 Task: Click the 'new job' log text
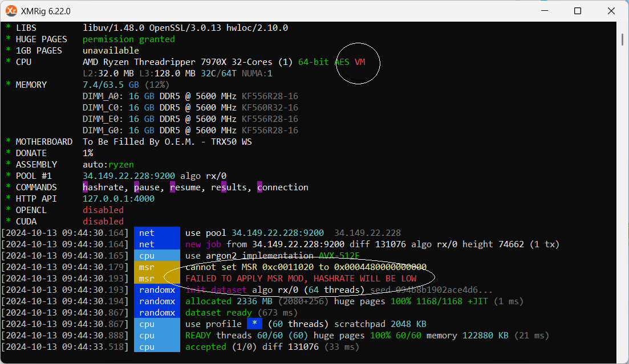pyautogui.click(x=203, y=244)
